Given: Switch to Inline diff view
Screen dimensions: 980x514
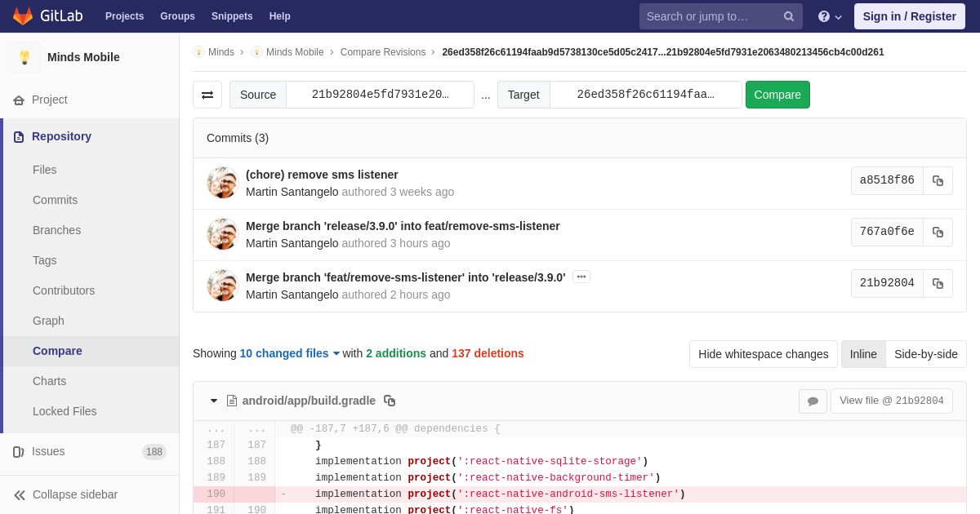Looking at the screenshot, I should [863, 354].
